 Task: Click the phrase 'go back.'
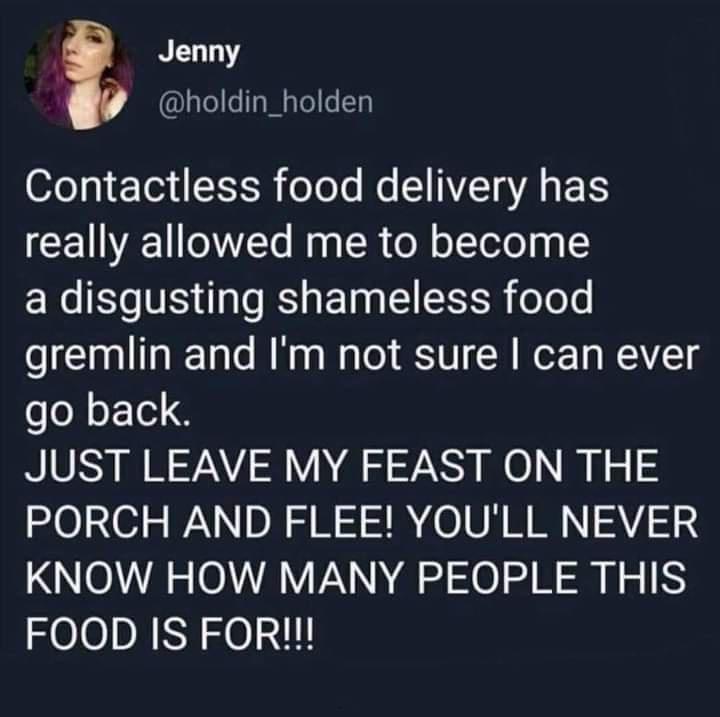click(107, 411)
